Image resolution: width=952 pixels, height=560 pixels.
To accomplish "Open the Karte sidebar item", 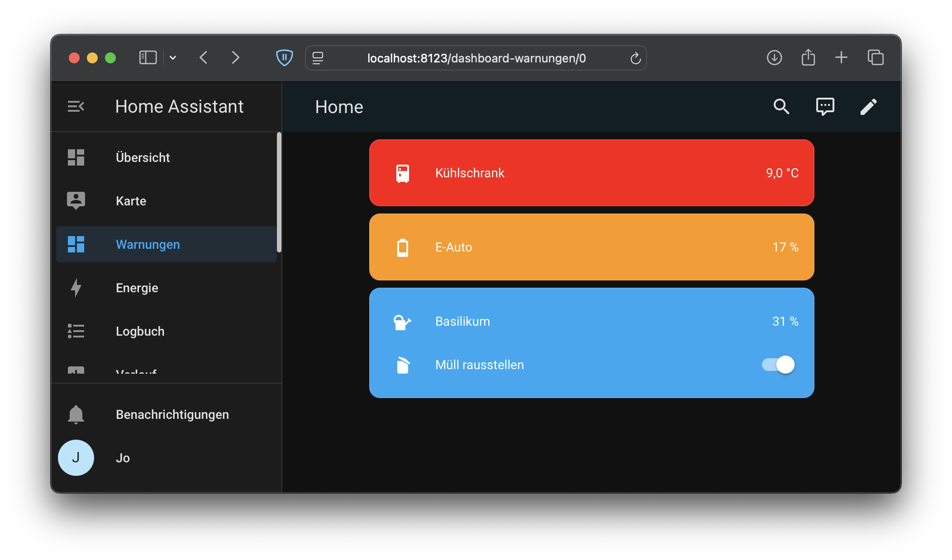I will 131,201.
